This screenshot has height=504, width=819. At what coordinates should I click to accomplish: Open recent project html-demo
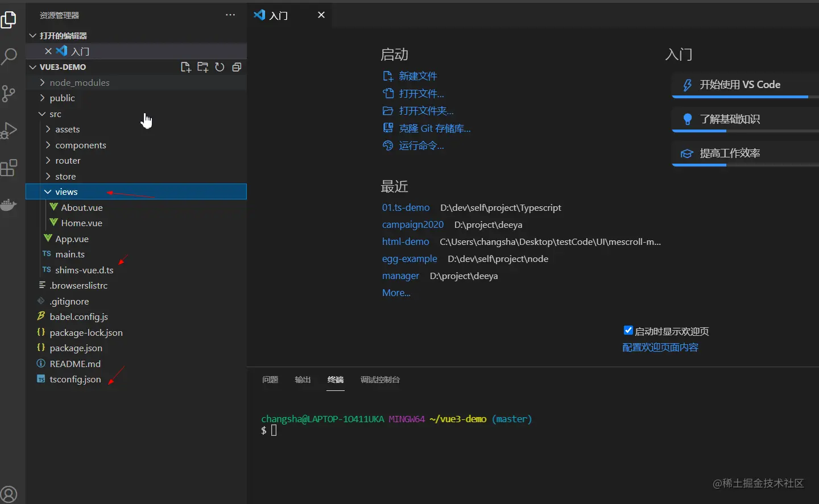tap(406, 242)
